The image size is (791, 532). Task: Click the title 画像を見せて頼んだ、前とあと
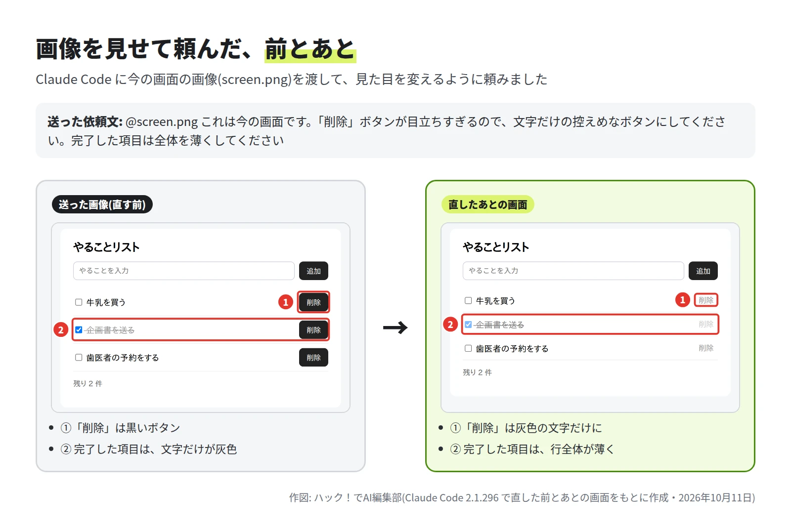pos(196,49)
